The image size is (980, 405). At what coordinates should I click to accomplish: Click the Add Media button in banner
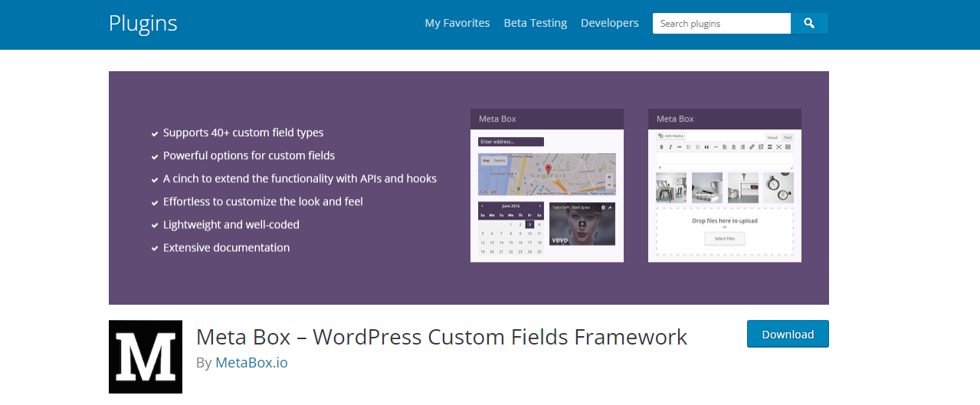(x=671, y=136)
